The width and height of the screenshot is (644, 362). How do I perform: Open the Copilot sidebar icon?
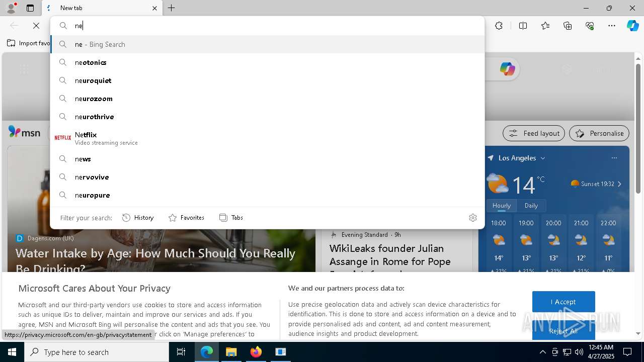tap(632, 26)
